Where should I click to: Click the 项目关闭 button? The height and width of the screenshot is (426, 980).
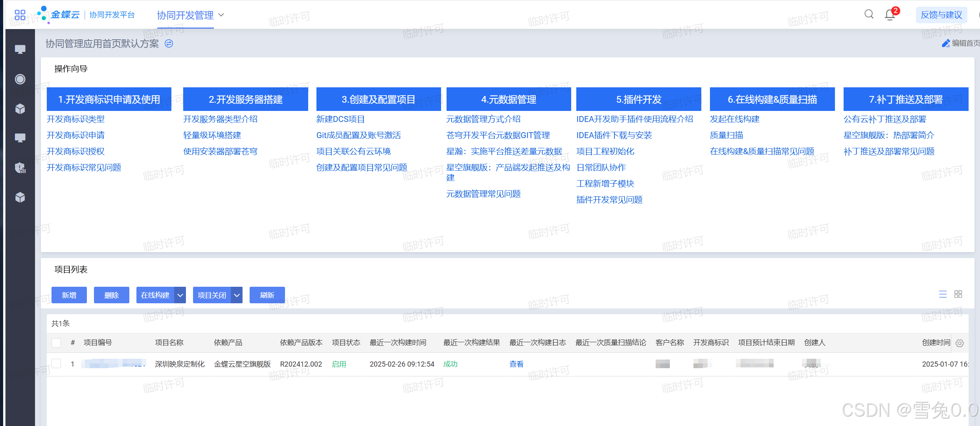point(212,295)
